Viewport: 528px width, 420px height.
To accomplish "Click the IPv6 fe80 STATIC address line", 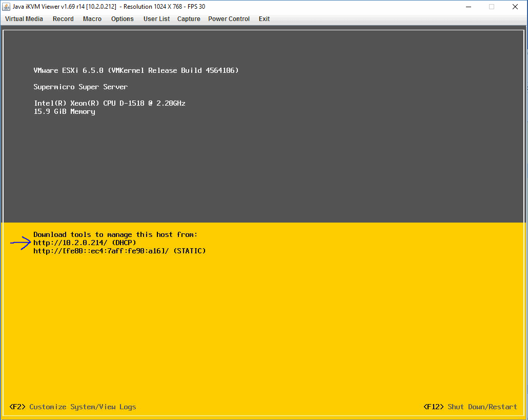I will coord(119,251).
